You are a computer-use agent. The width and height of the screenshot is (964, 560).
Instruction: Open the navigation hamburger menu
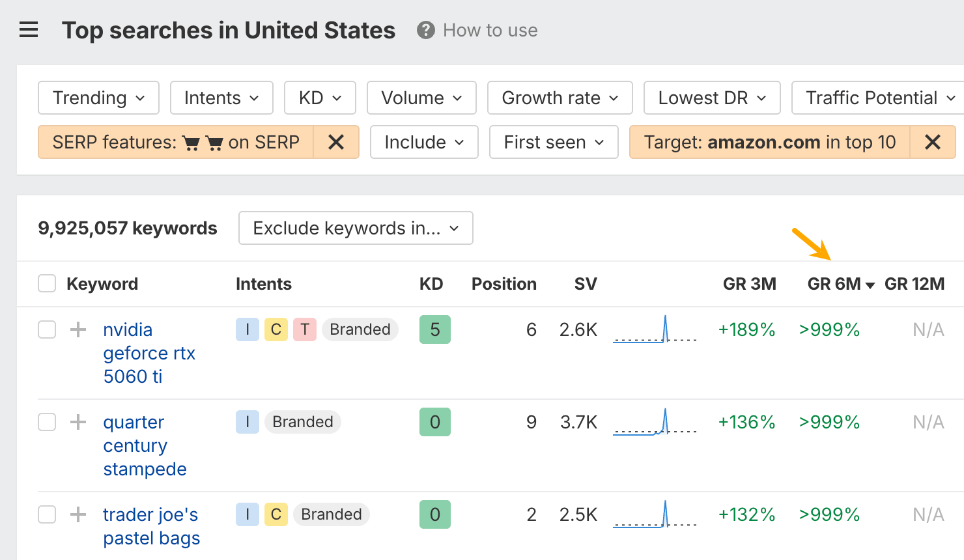(29, 29)
